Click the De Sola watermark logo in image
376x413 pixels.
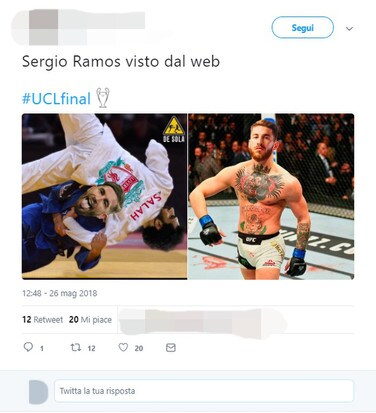click(x=174, y=129)
